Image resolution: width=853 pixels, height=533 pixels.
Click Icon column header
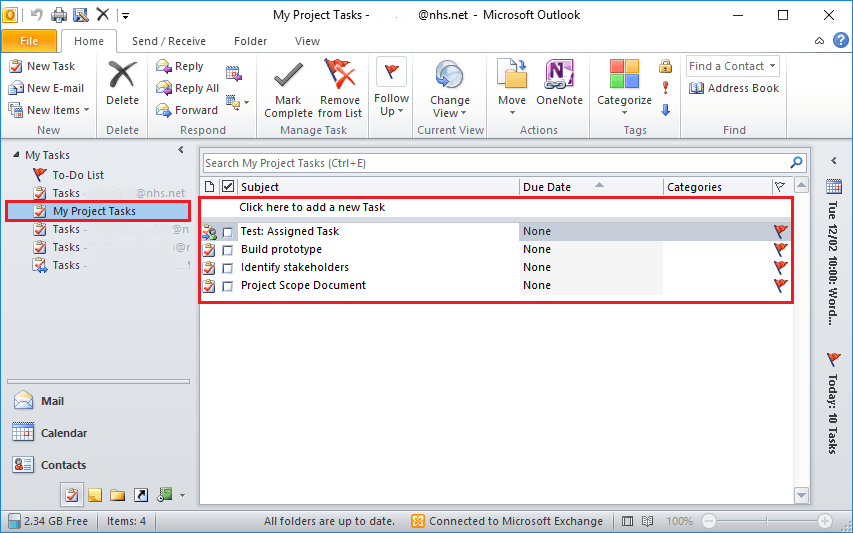209,187
